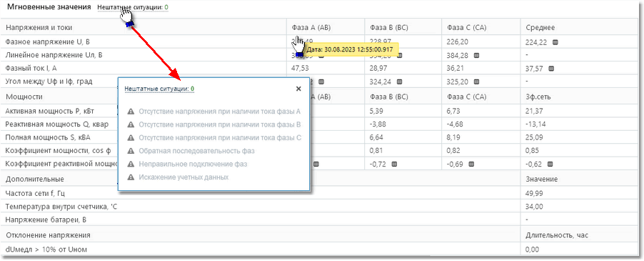Click the info icon beside -0,69 reactive coefficient
The width and height of the screenshot is (644, 261).
(471, 164)
